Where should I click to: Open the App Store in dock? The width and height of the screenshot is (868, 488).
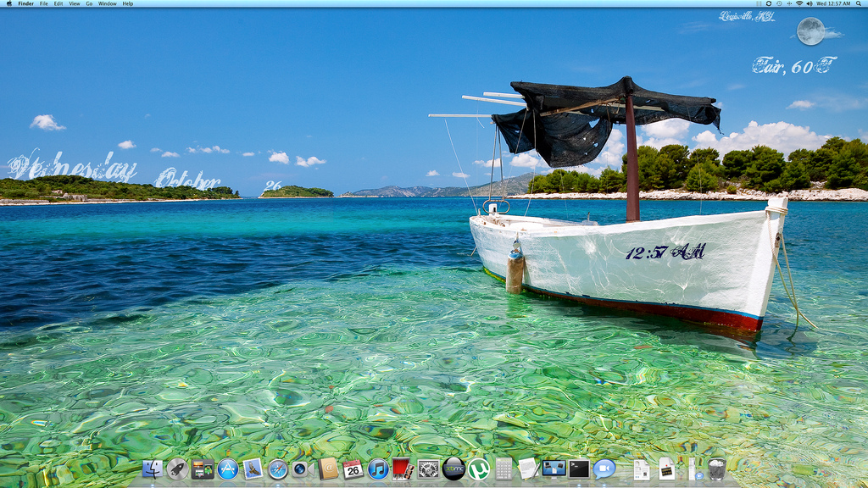(x=227, y=469)
